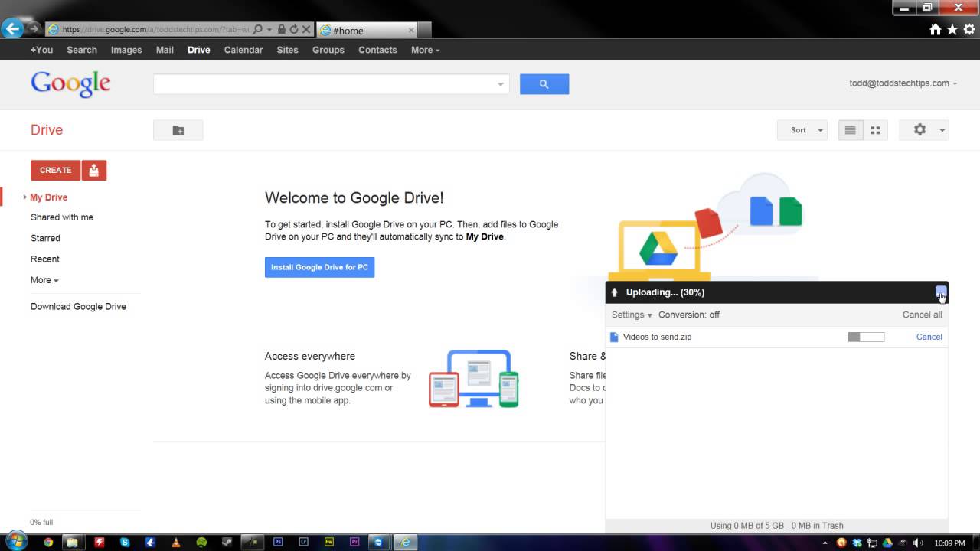The width and height of the screenshot is (980, 551).
Task: Open Download Google Drive link
Action: tap(78, 306)
